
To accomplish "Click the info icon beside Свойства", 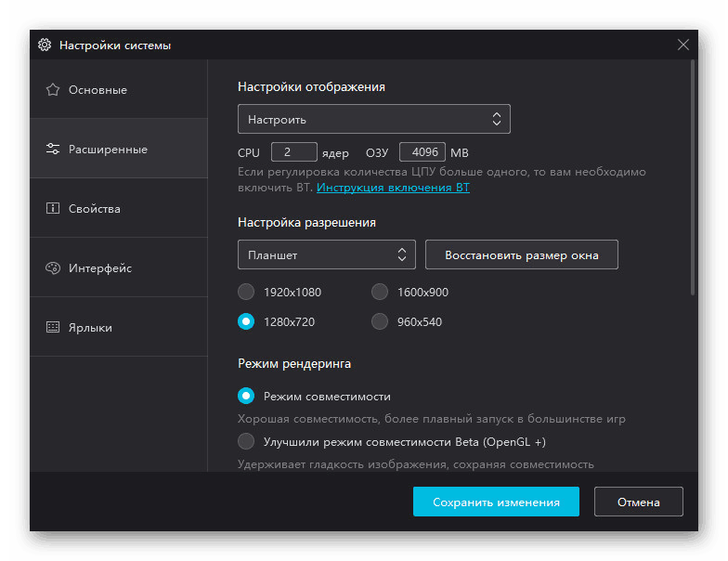I will [x=53, y=209].
